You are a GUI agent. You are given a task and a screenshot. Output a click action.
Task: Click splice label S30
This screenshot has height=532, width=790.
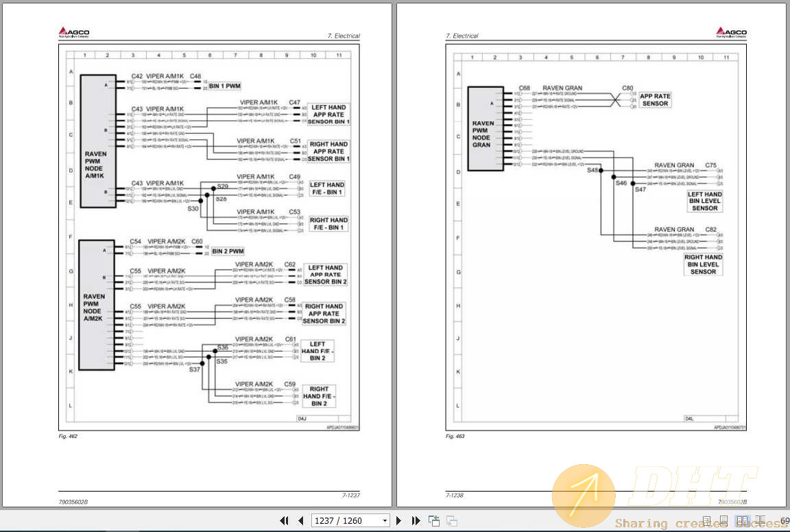(x=193, y=208)
